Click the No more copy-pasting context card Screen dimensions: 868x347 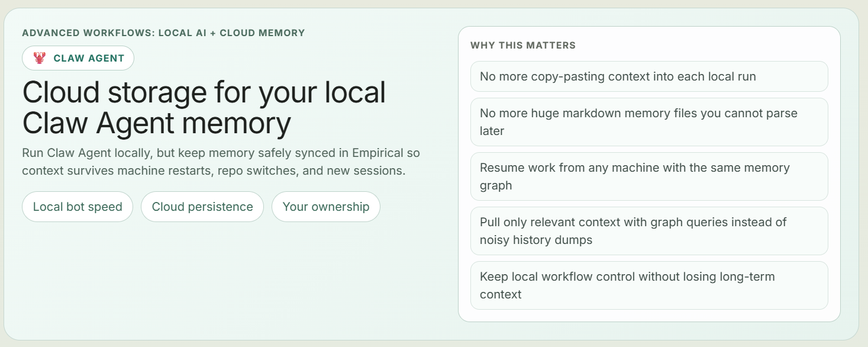click(x=649, y=76)
